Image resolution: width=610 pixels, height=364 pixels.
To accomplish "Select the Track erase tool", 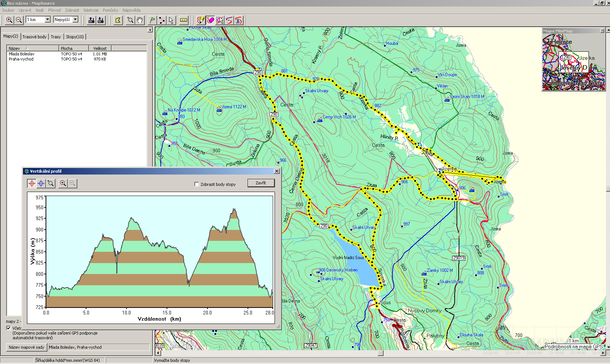I will (210, 20).
